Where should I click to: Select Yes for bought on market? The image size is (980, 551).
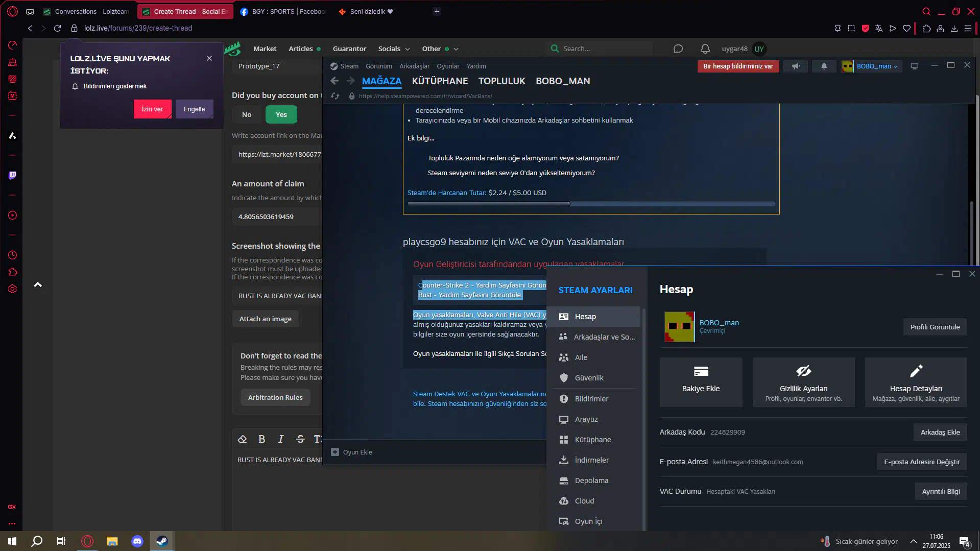pos(281,115)
